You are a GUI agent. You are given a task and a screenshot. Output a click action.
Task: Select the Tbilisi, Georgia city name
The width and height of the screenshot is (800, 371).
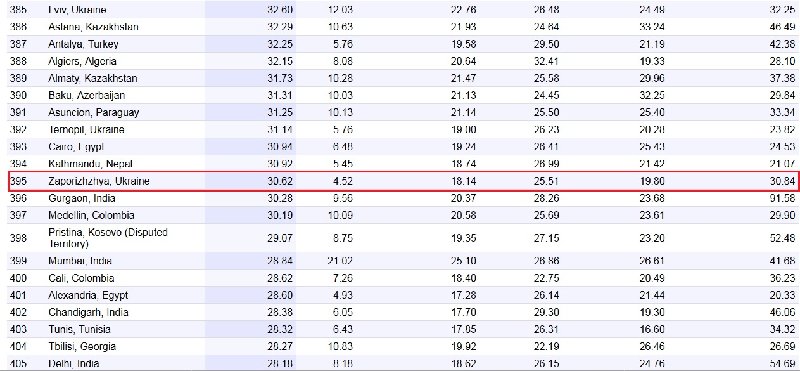pyautogui.click(x=82, y=347)
